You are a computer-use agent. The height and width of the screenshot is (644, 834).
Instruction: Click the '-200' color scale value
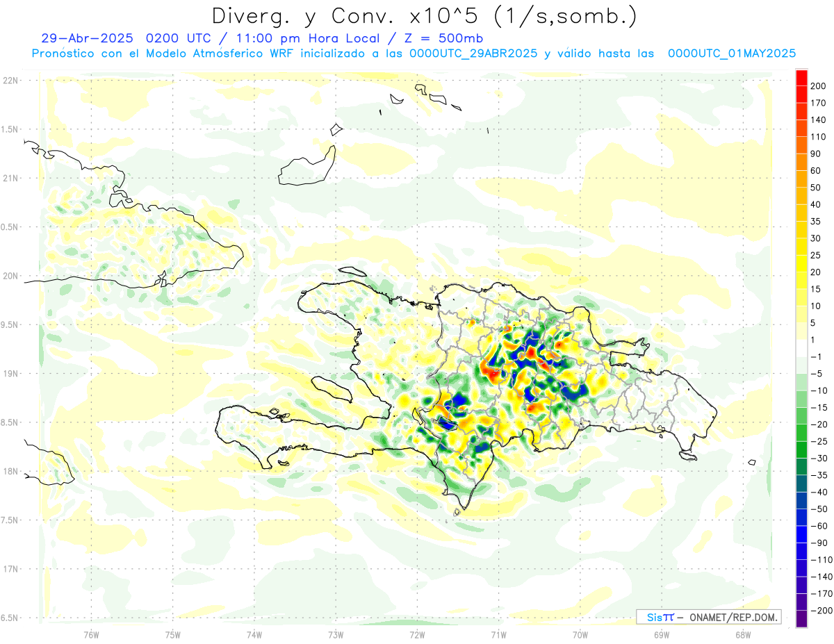pos(821,611)
